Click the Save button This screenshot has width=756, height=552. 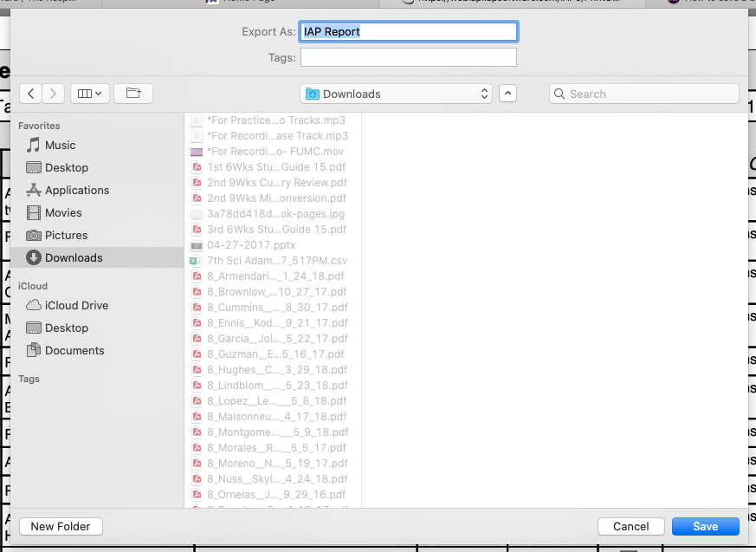[x=706, y=526]
